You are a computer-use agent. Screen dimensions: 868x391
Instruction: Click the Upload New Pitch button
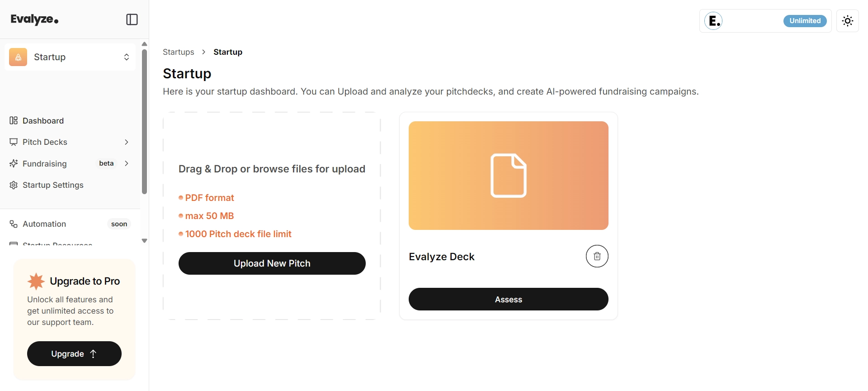[x=272, y=263]
